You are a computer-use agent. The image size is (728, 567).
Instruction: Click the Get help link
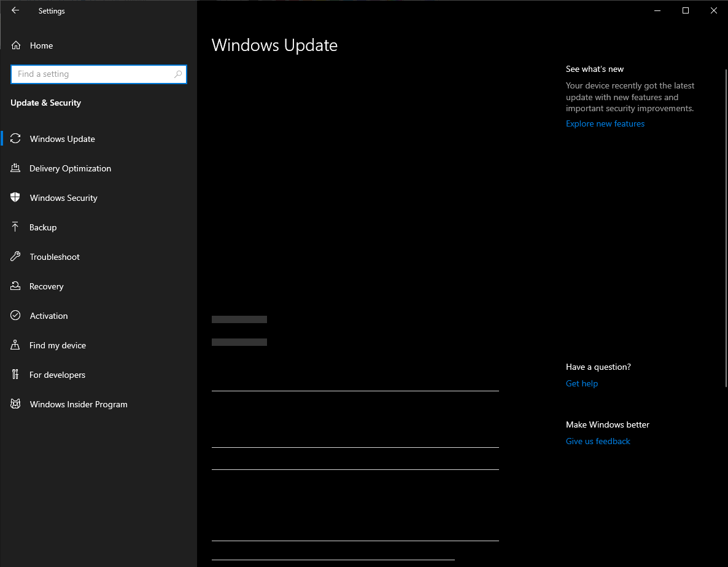click(582, 383)
